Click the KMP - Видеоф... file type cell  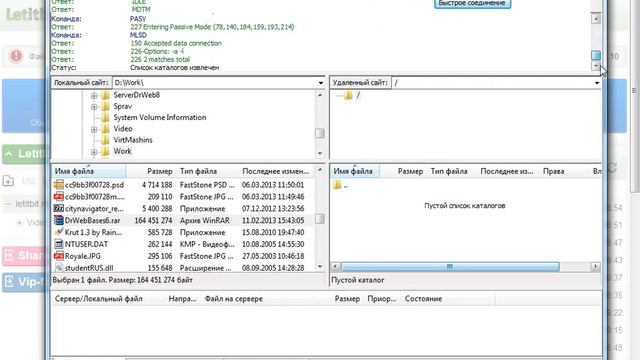pos(207,244)
